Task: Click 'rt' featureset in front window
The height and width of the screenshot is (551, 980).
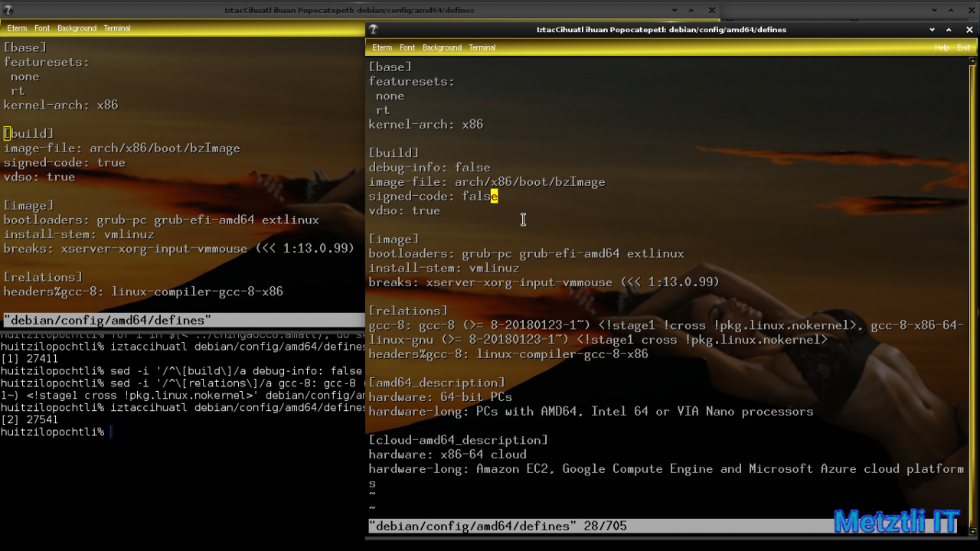Action: [x=383, y=110]
